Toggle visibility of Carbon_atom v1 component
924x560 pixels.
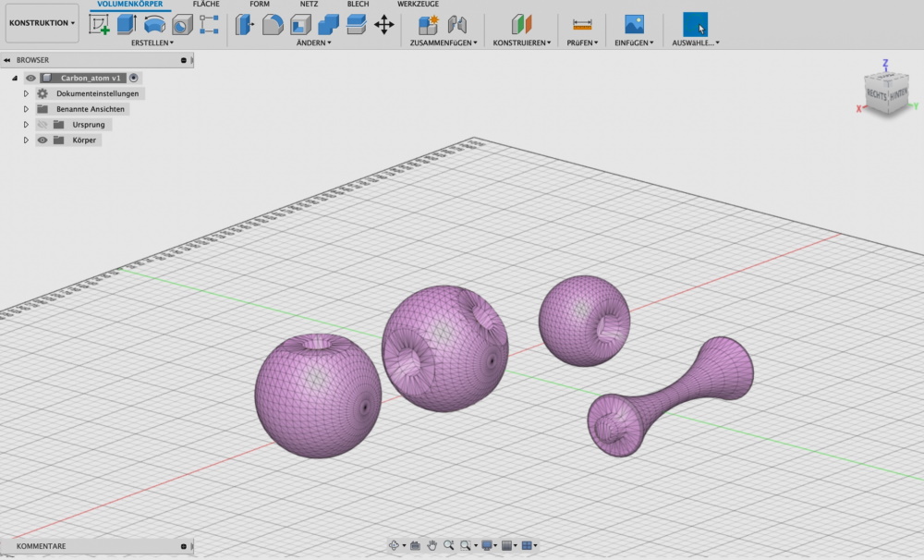30,78
